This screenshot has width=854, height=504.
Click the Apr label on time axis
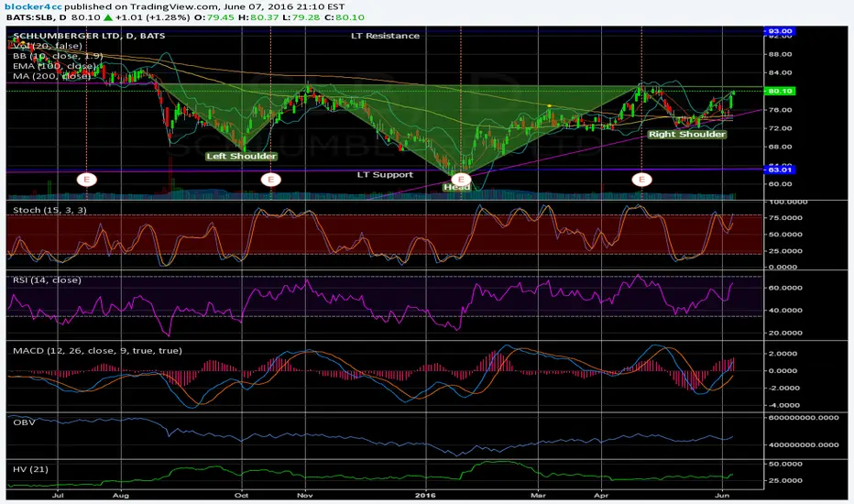tap(601, 495)
